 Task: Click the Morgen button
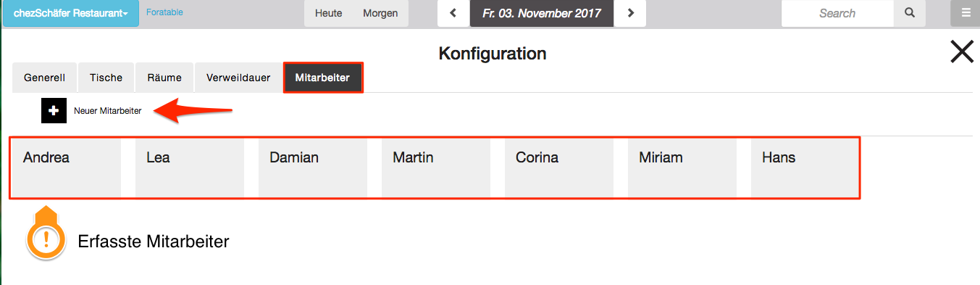[380, 13]
